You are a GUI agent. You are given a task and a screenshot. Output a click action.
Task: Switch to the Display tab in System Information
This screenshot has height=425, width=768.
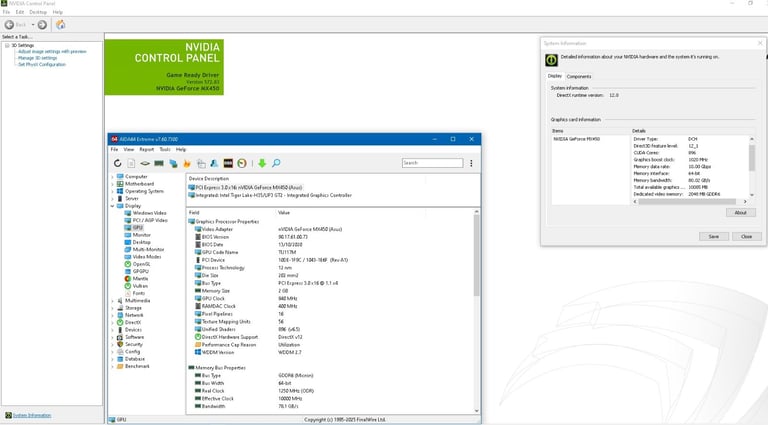coord(555,76)
